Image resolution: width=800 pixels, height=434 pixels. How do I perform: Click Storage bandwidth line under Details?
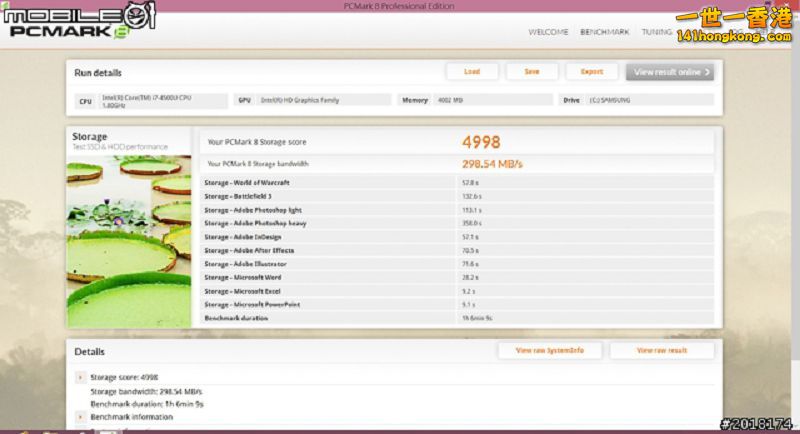coord(146,392)
